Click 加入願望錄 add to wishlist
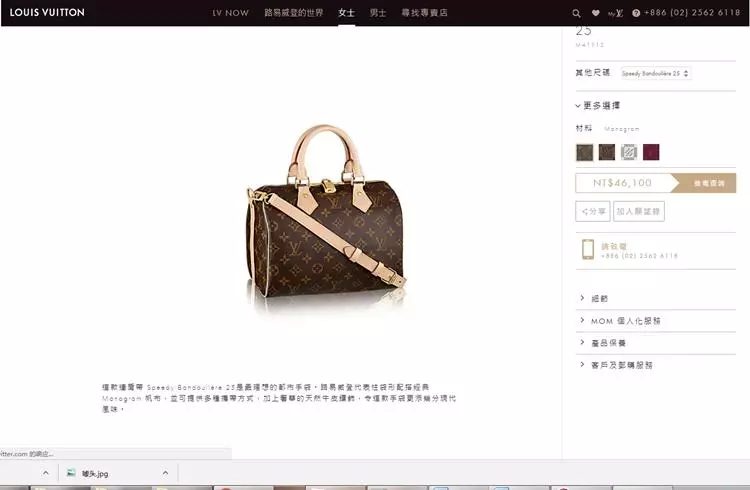 [x=639, y=212]
